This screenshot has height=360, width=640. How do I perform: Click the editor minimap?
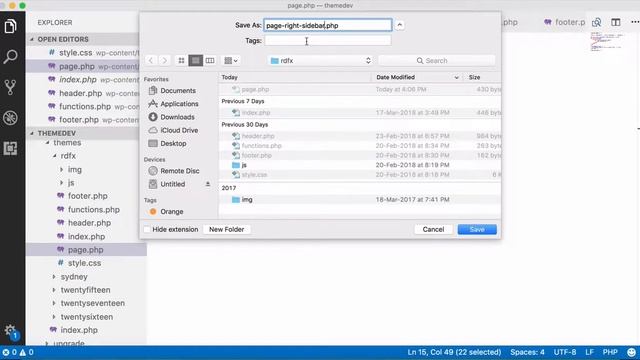607,42
